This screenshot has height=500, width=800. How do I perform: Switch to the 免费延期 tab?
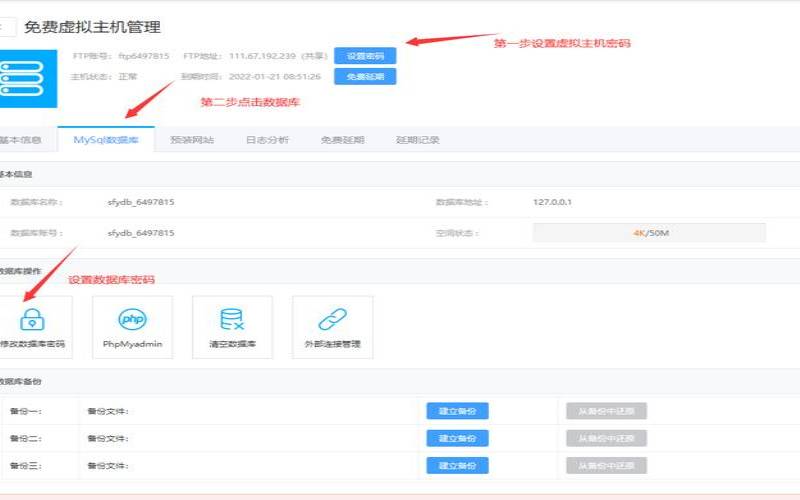342,140
